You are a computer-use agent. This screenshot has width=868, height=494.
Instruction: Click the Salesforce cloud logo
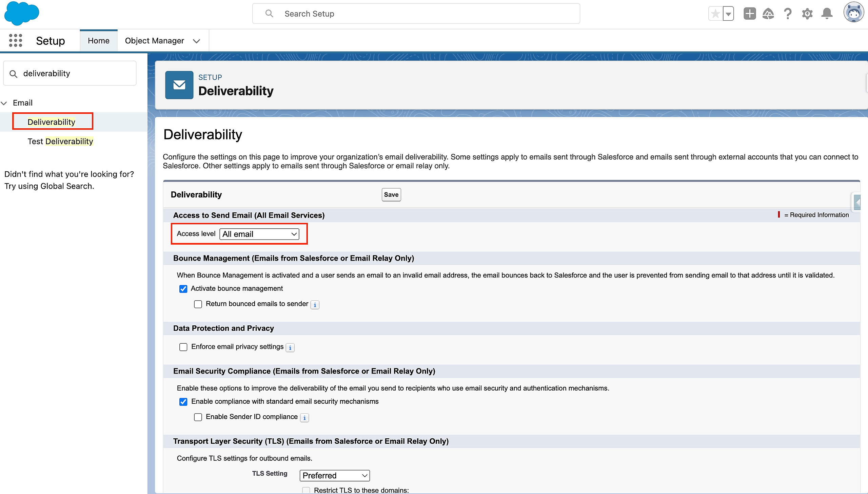(x=22, y=14)
